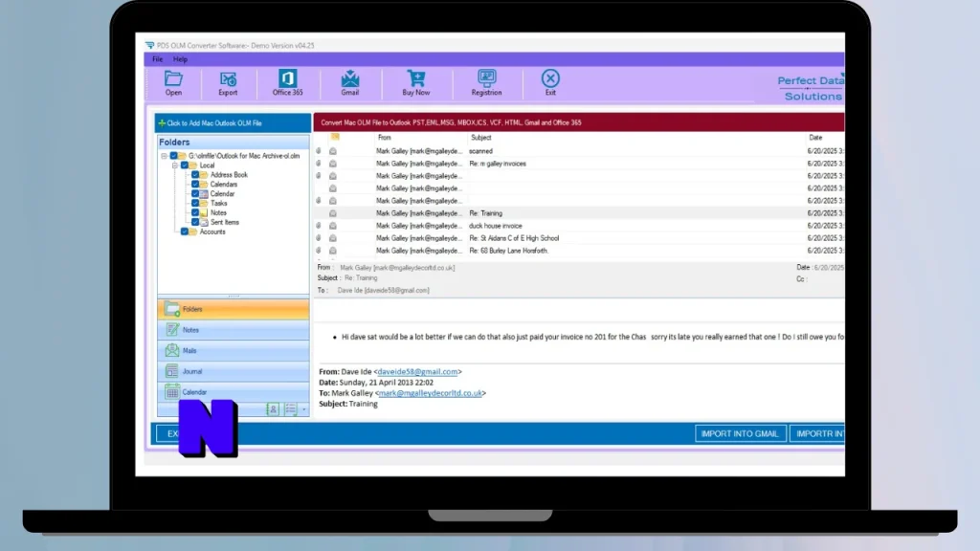Click the contacts icon in navigation footer

tap(273, 409)
